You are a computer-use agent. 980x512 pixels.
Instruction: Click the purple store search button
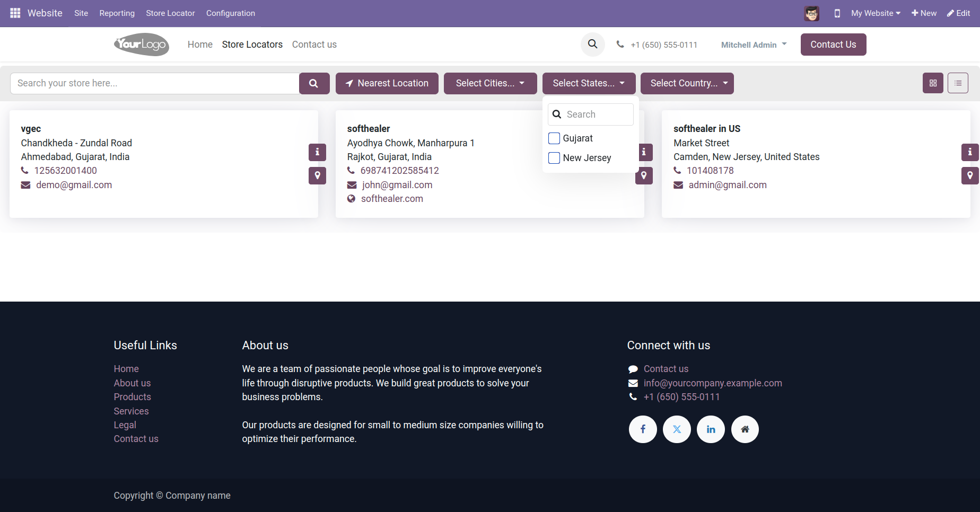coord(314,83)
